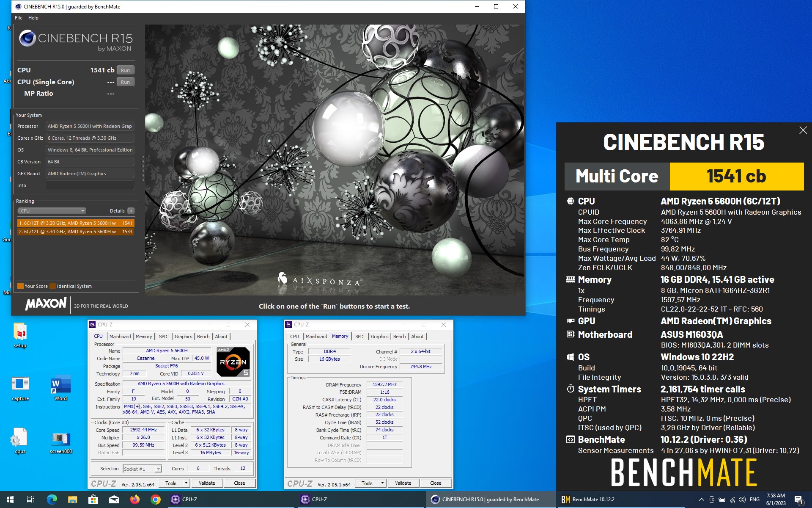Open Mail app from taskbar

coord(114,500)
